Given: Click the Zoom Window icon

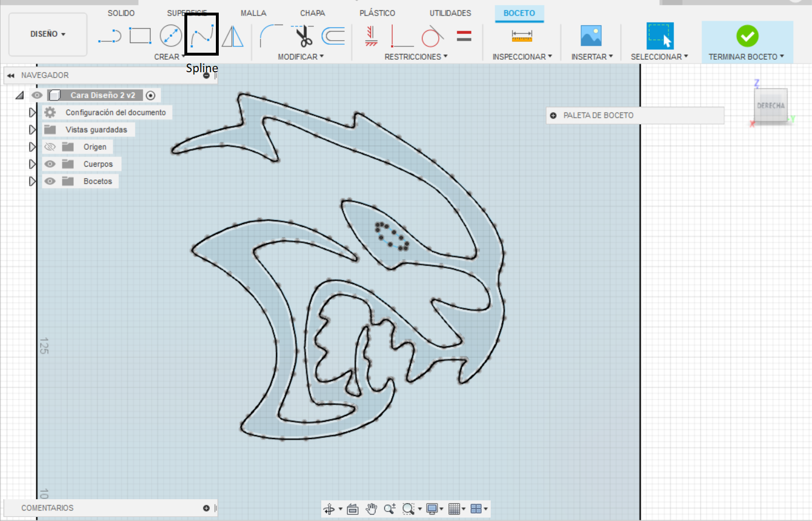Looking at the screenshot, I should (408, 509).
